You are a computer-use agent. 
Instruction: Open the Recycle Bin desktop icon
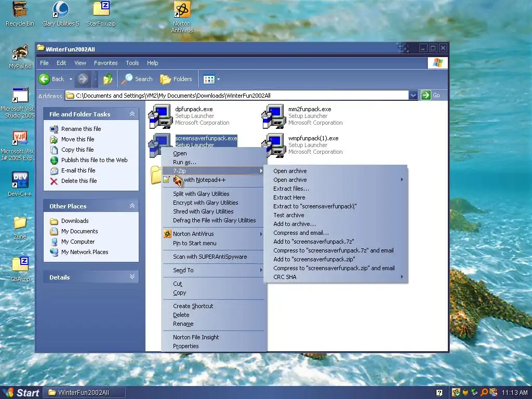point(20,14)
